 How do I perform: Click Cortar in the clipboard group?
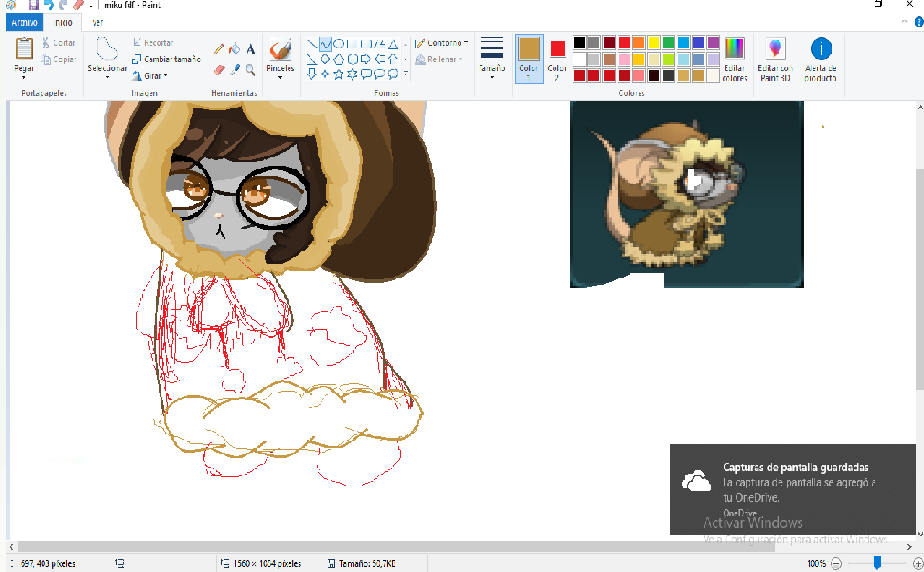click(59, 43)
